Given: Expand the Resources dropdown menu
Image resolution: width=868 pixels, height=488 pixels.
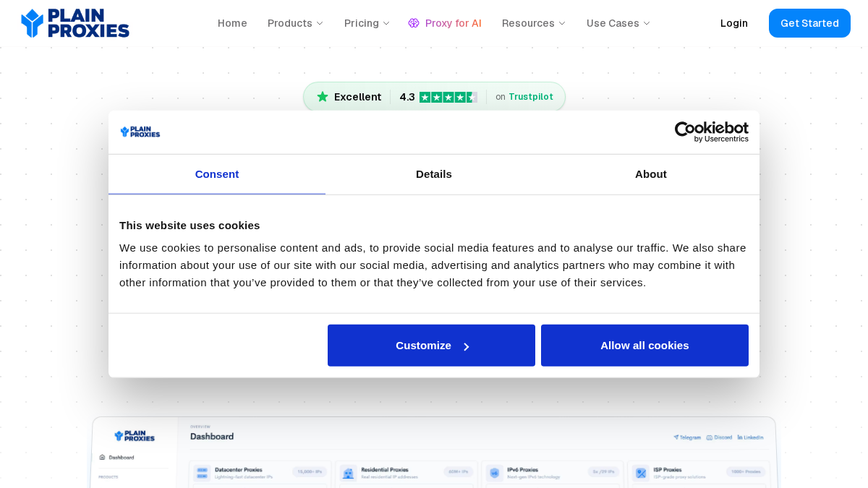Looking at the screenshot, I should 534,23.
